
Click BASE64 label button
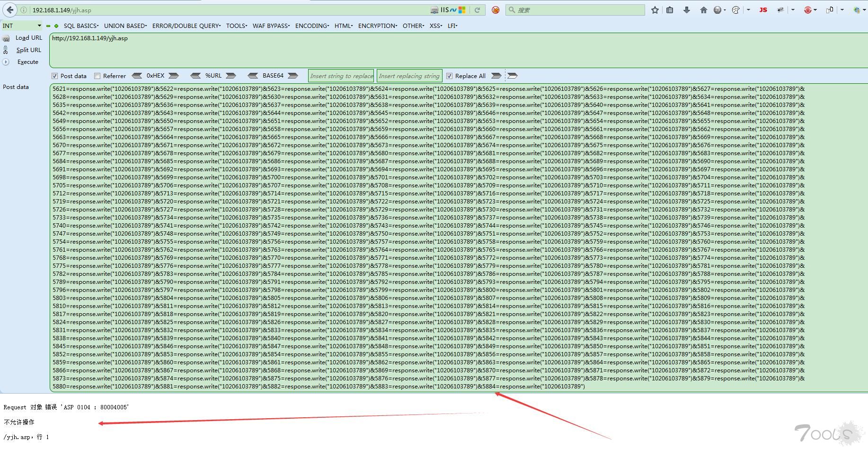coord(273,76)
